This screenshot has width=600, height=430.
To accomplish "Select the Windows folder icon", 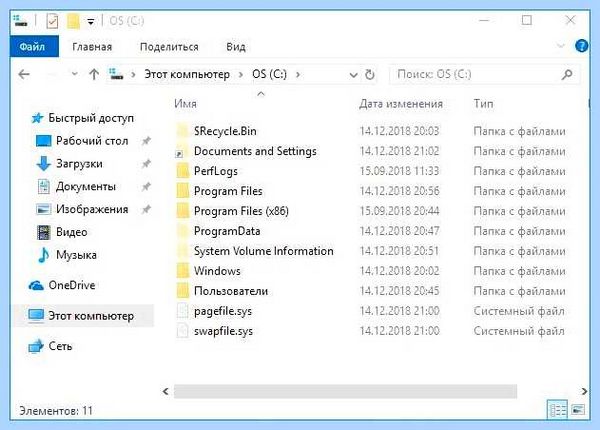I will pos(183,271).
